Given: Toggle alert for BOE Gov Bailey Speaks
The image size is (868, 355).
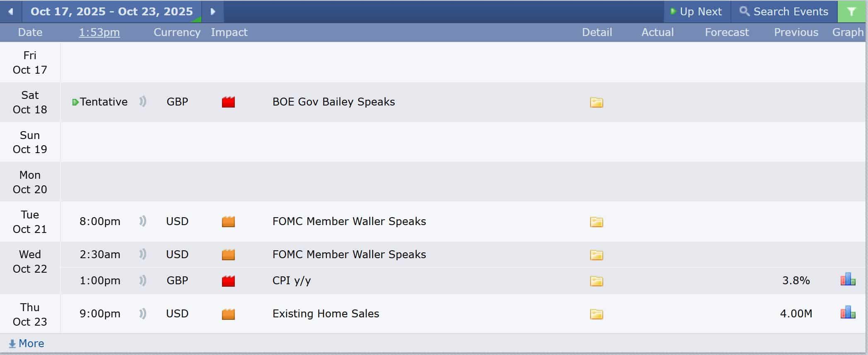Looking at the screenshot, I should [143, 101].
